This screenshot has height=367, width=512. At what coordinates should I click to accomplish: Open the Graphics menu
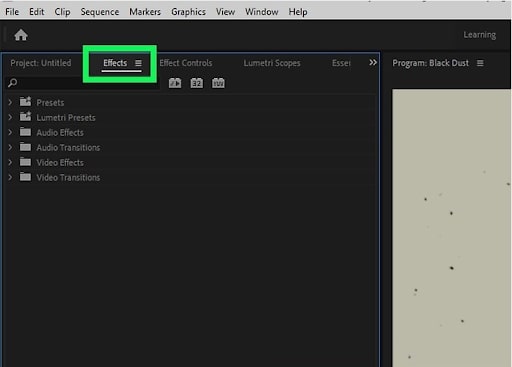(x=188, y=12)
